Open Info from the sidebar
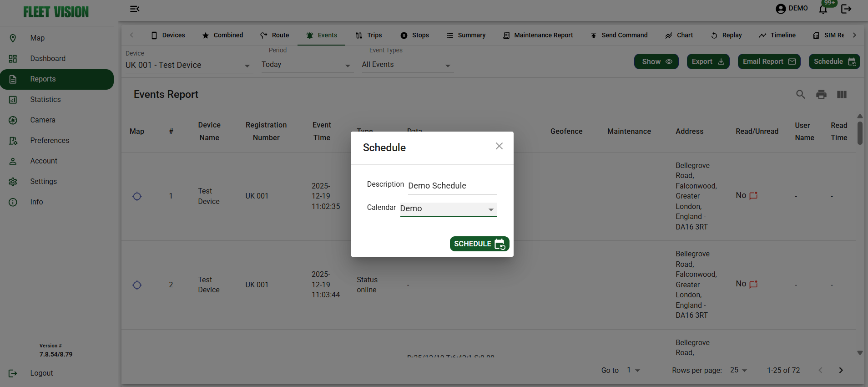868x387 pixels. point(57,202)
